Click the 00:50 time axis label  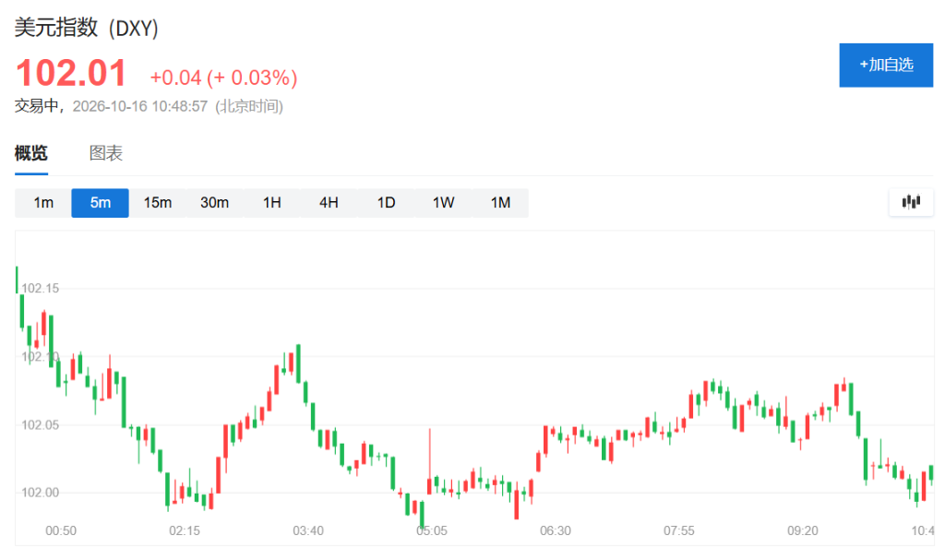tap(61, 531)
